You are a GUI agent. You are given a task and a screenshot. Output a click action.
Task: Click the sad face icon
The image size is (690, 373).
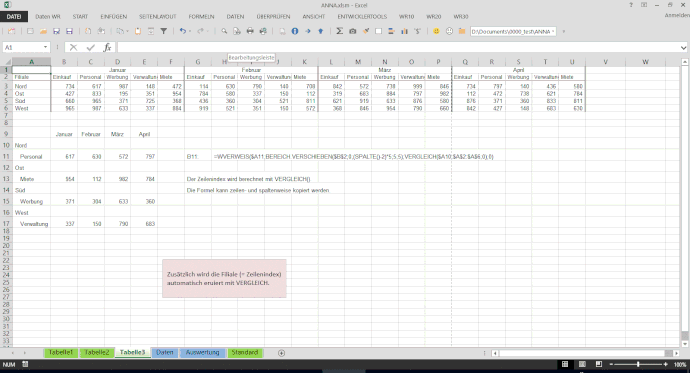pyautogui.click(x=449, y=31)
